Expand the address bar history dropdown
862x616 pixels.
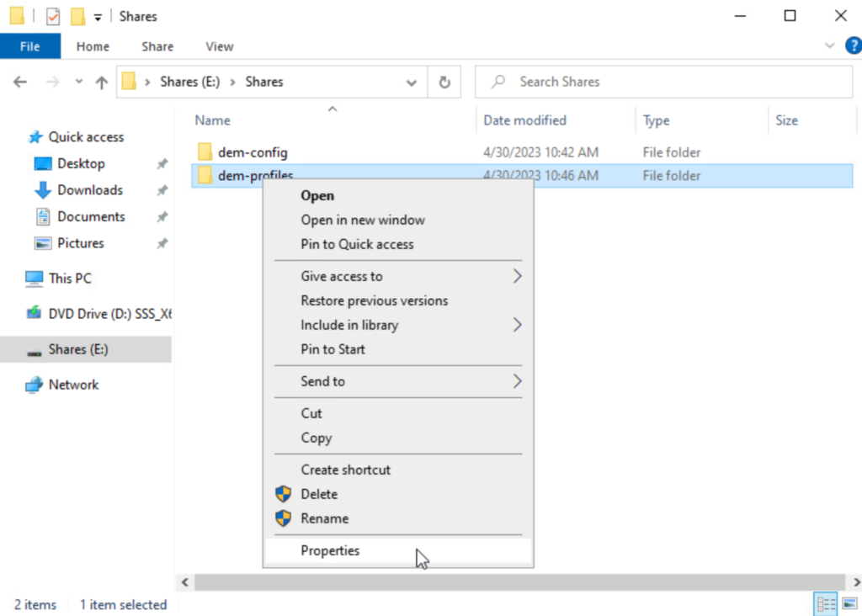click(x=412, y=82)
